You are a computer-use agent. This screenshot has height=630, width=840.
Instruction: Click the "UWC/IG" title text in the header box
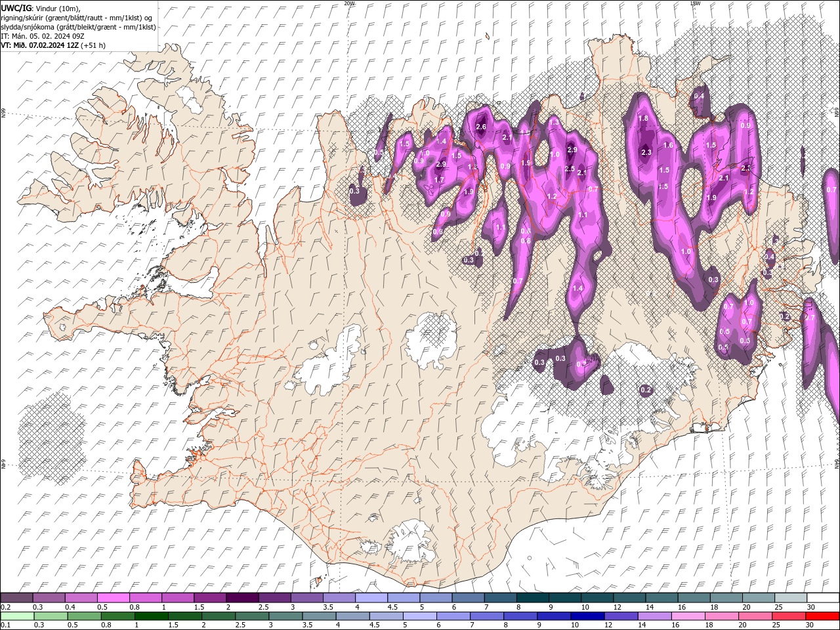point(16,8)
